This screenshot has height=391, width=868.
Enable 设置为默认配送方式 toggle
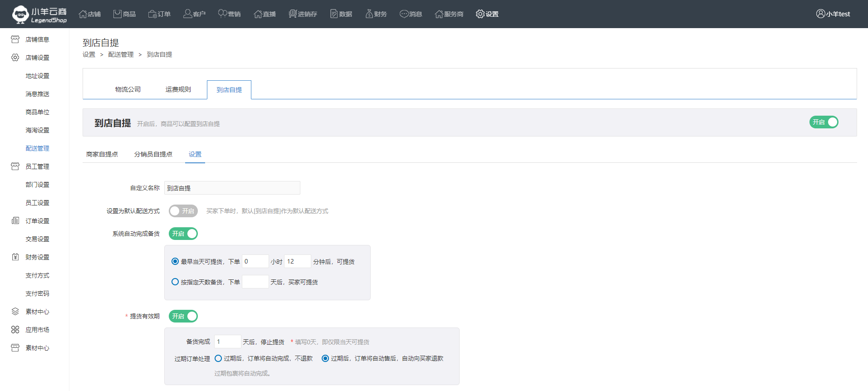[183, 211]
